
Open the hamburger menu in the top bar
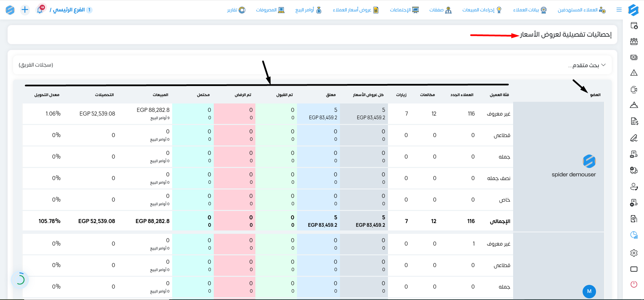(619, 10)
